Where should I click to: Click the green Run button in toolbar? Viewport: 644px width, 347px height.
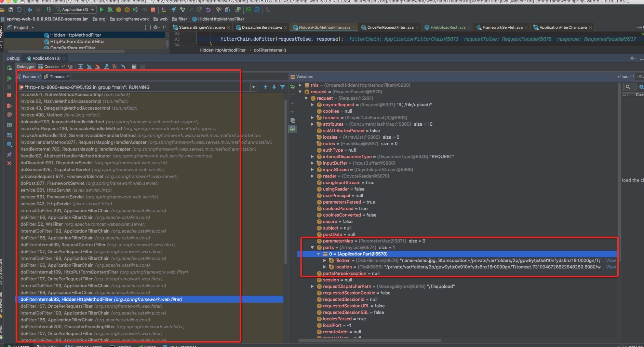point(101,10)
